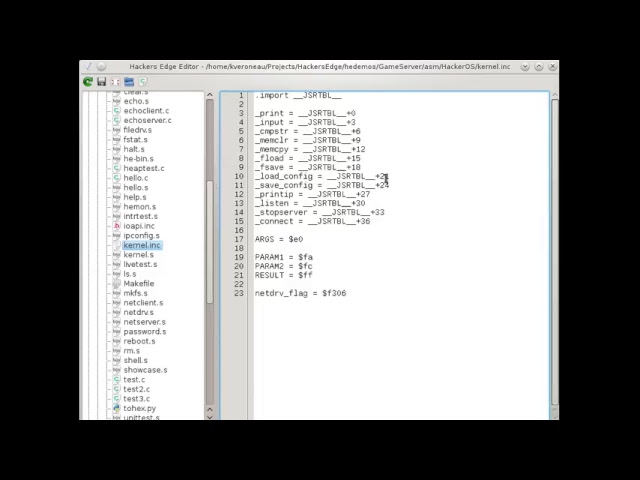This screenshot has width=640, height=480.
Task: Select hemon.s in the tree
Action: [140, 207]
